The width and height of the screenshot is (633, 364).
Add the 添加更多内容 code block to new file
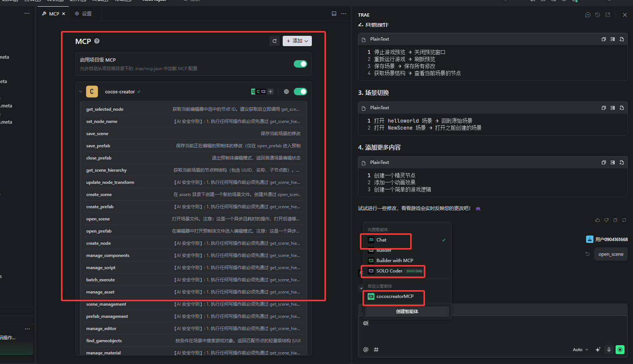click(x=622, y=162)
